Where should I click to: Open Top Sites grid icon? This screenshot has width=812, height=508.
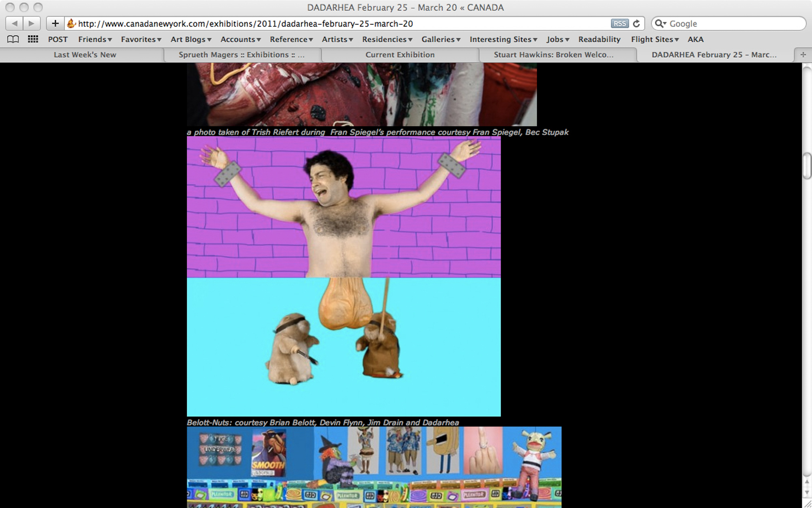click(33, 39)
